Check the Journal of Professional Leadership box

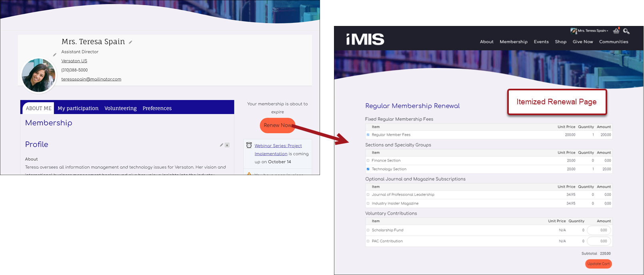click(368, 195)
